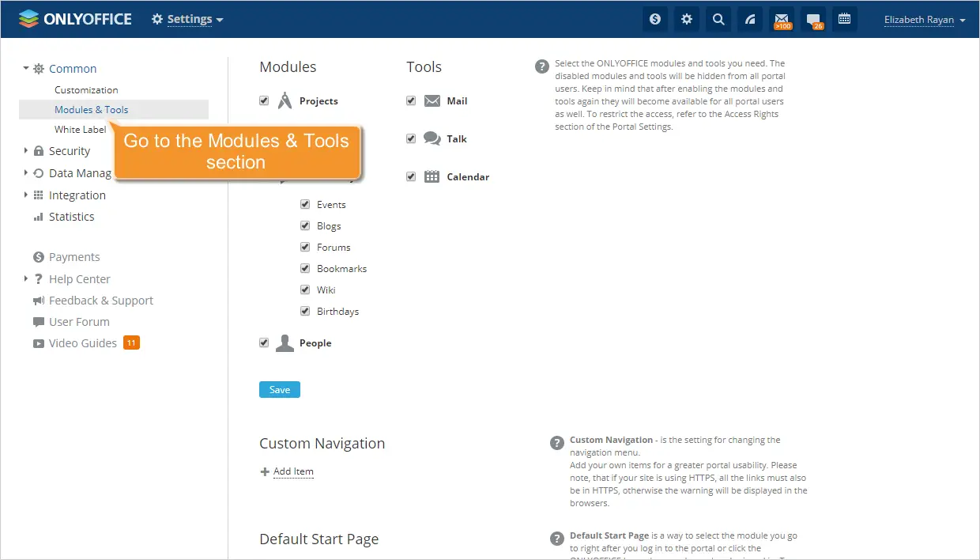
Task: Disable the Talk tool checkbox
Action: [411, 138]
